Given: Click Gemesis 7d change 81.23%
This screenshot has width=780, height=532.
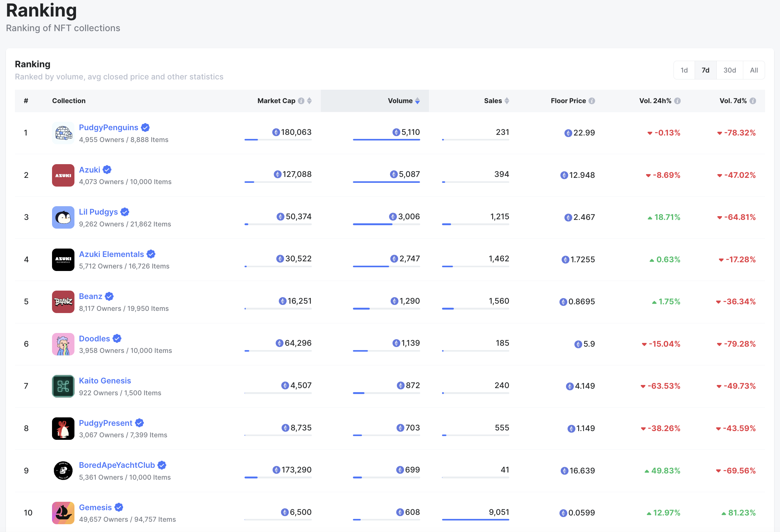Looking at the screenshot, I should (742, 513).
